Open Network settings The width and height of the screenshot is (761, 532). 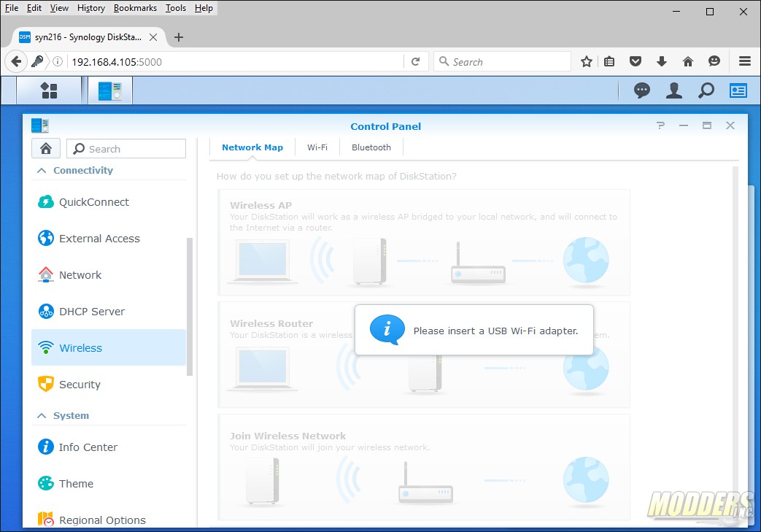(x=109, y=274)
